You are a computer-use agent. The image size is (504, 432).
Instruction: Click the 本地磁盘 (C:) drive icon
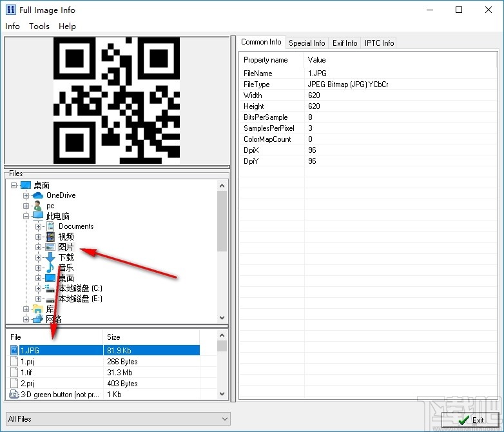pyautogui.click(x=50, y=288)
